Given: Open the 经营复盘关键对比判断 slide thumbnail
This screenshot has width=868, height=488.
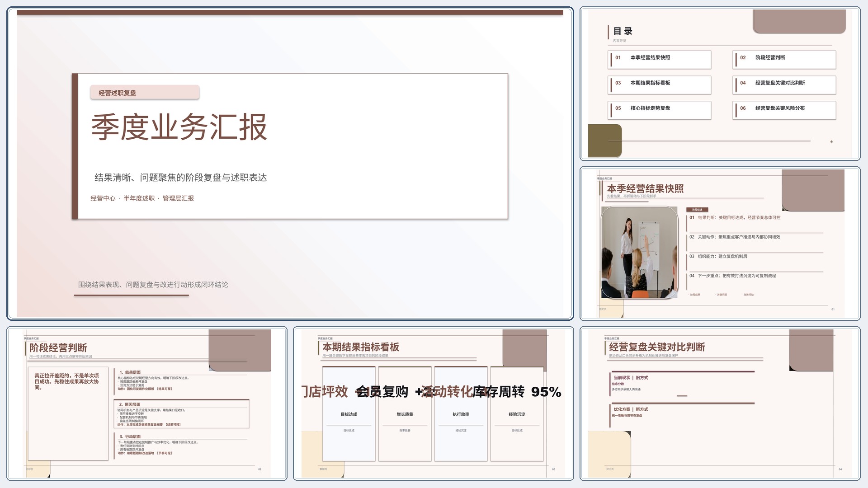Looking at the screenshot, I should [x=720, y=404].
